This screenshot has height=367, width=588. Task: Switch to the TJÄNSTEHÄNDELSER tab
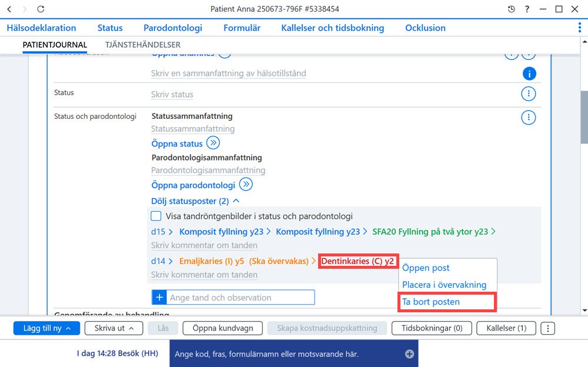tap(142, 45)
